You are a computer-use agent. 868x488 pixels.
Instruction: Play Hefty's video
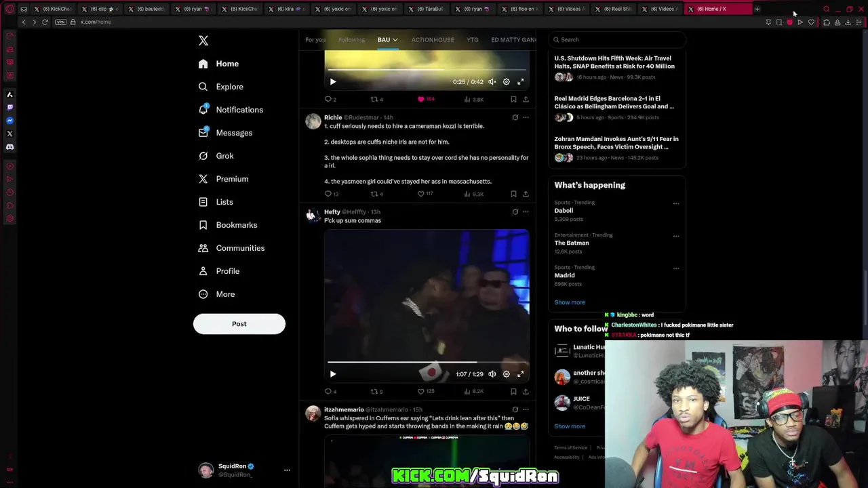(333, 374)
